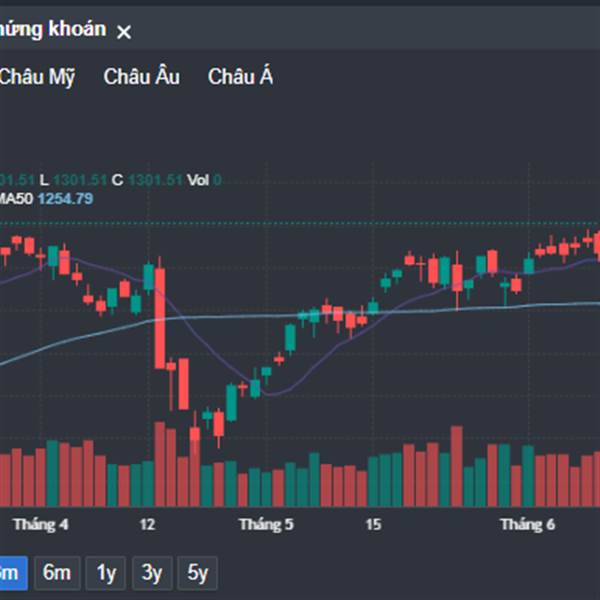Click the 12 date label on axis
This screenshot has width=600, height=600.
(x=148, y=524)
